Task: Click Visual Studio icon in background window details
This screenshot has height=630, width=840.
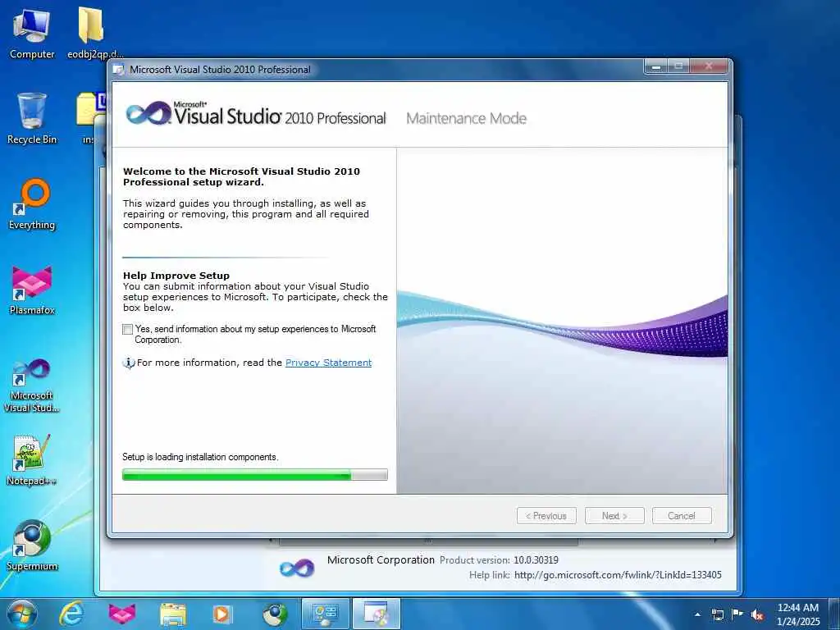Action: pyautogui.click(x=297, y=568)
